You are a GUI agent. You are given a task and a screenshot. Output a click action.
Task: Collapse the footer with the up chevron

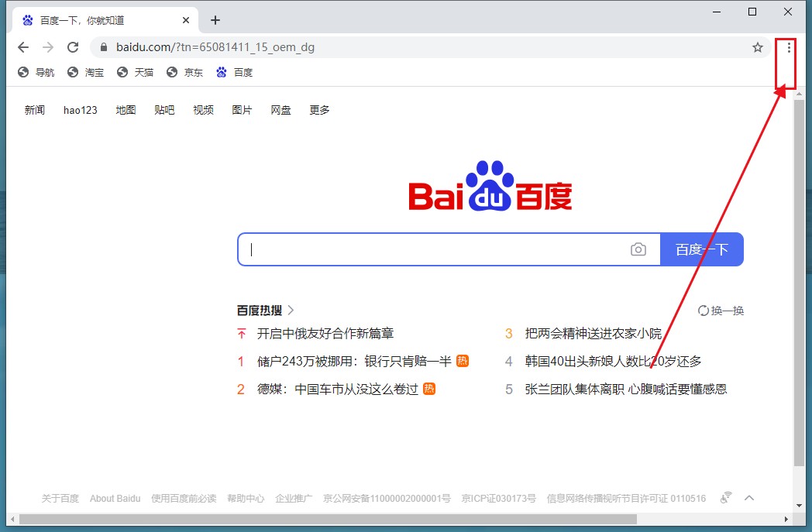[x=748, y=498]
